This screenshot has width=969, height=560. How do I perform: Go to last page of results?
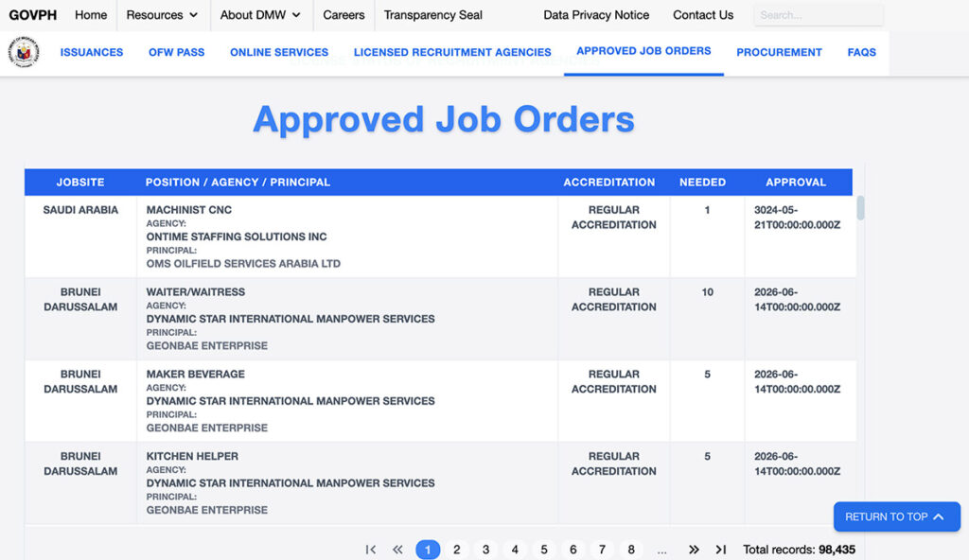(721, 550)
